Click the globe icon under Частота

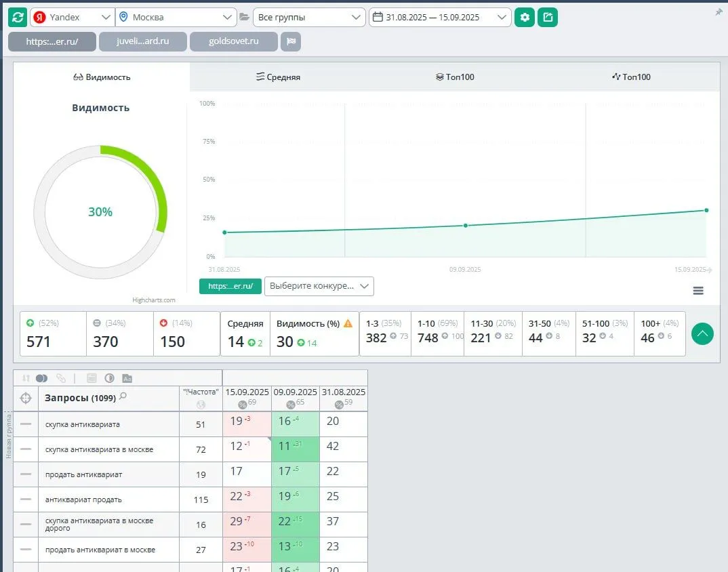click(x=201, y=405)
